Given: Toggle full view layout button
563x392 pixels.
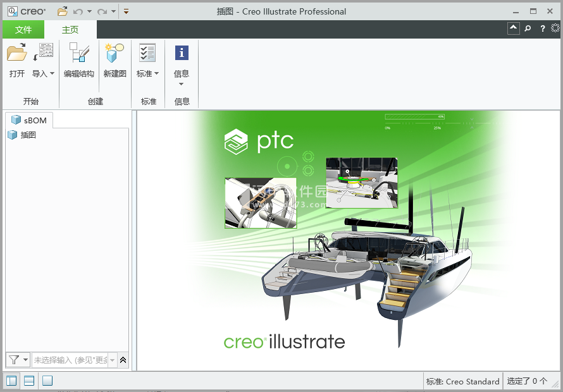Looking at the screenshot, I should 47,381.
